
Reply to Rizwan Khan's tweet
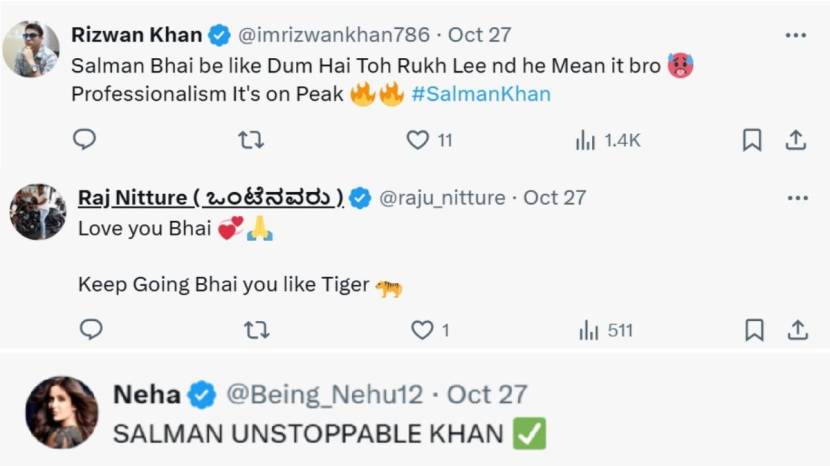pyautogui.click(x=85, y=140)
